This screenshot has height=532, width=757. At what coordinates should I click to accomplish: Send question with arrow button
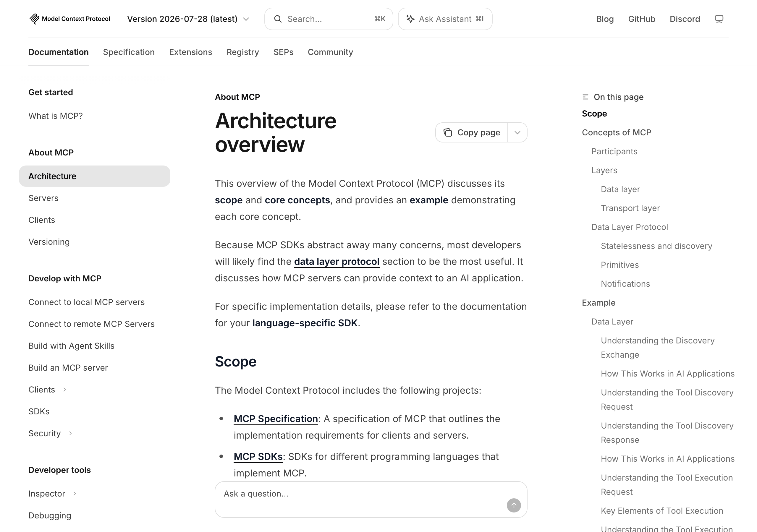click(x=514, y=505)
